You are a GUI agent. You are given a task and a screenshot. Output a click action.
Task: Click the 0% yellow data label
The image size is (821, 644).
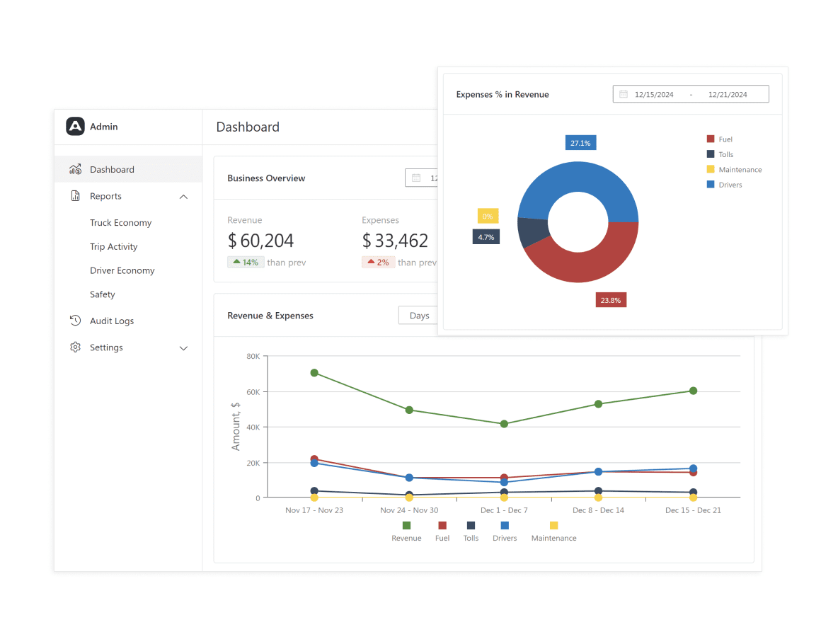click(488, 216)
